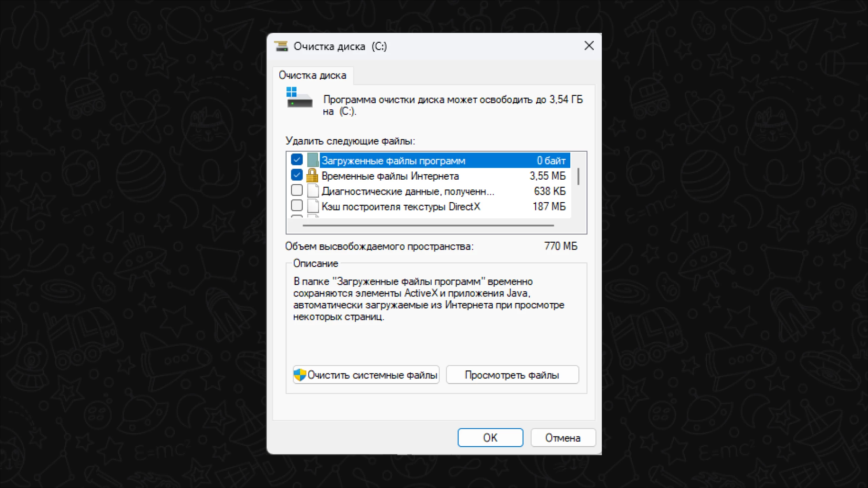Enable Кэш построителя текстуры DirectX checkbox

point(297,206)
